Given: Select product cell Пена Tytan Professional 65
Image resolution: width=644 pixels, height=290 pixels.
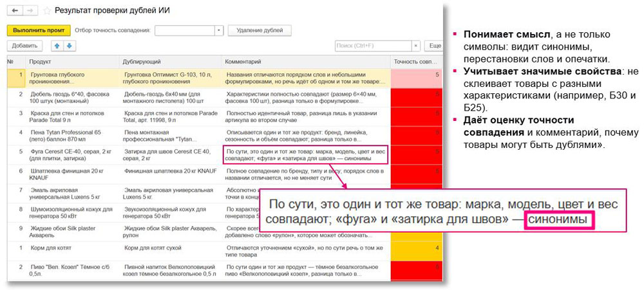Looking at the screenshot, I should coord(72,136).
